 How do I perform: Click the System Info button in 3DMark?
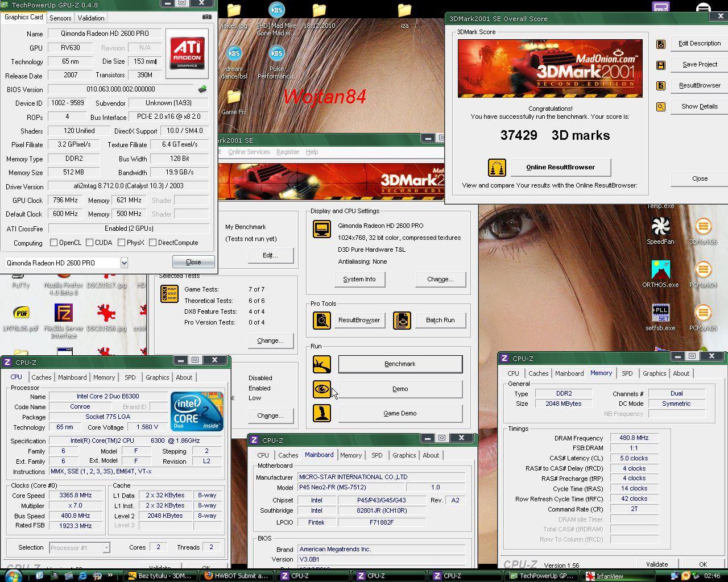coord(359,279)
